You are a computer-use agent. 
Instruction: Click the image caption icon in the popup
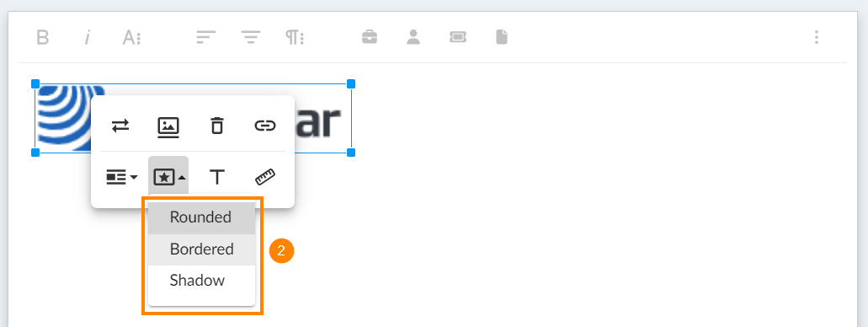[x=168, y=126]
